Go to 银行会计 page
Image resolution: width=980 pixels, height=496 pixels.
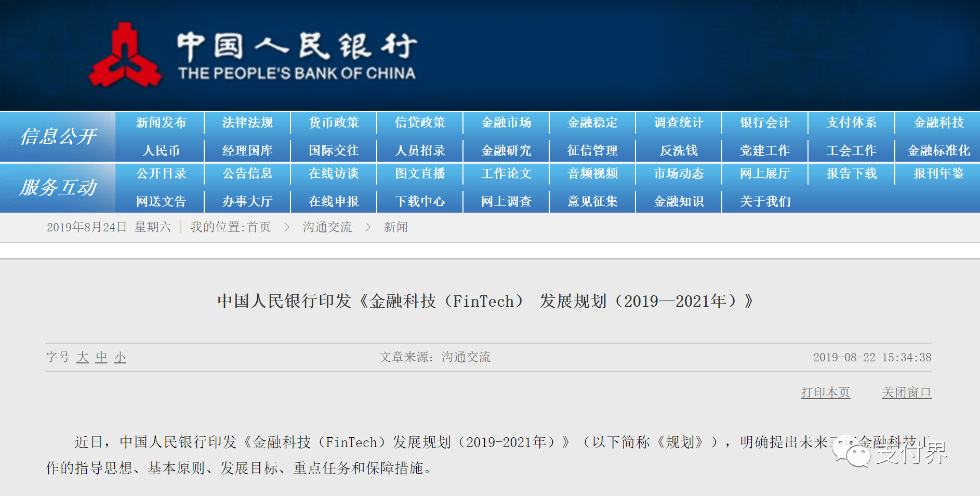(765, 123)
